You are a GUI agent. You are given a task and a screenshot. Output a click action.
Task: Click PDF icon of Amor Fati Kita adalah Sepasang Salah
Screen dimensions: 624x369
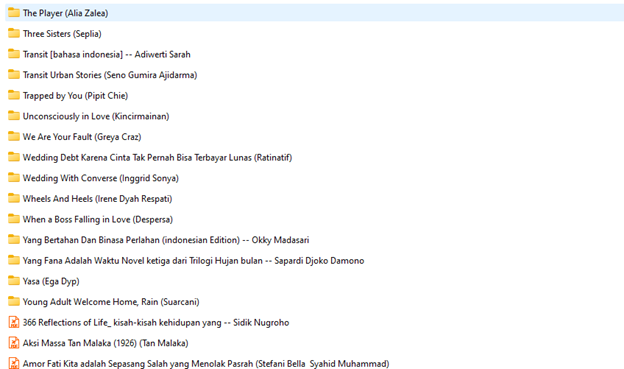[x=14, y=363]
